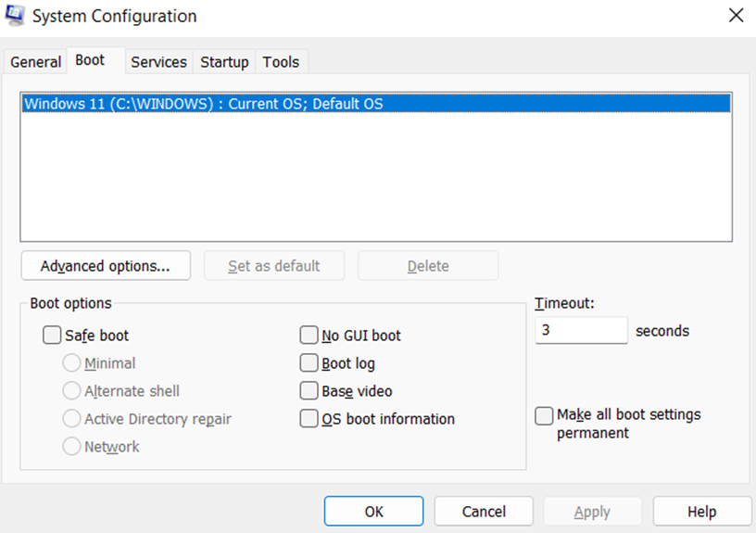Cancel the configuration changes
Screen dimensions: 756x533
[x=484, y=512]
